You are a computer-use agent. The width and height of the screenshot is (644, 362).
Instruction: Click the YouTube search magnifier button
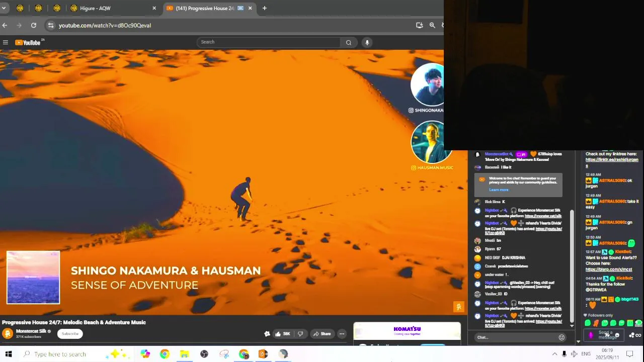(348, 43)
